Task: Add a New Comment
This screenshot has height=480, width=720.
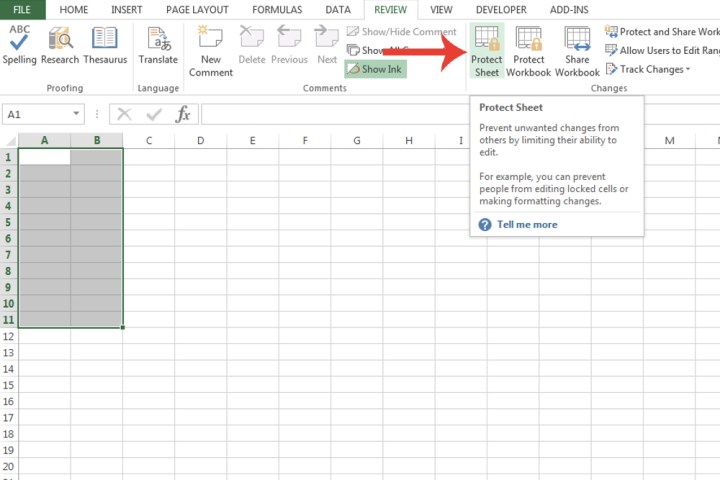Action: click(210, 50)
